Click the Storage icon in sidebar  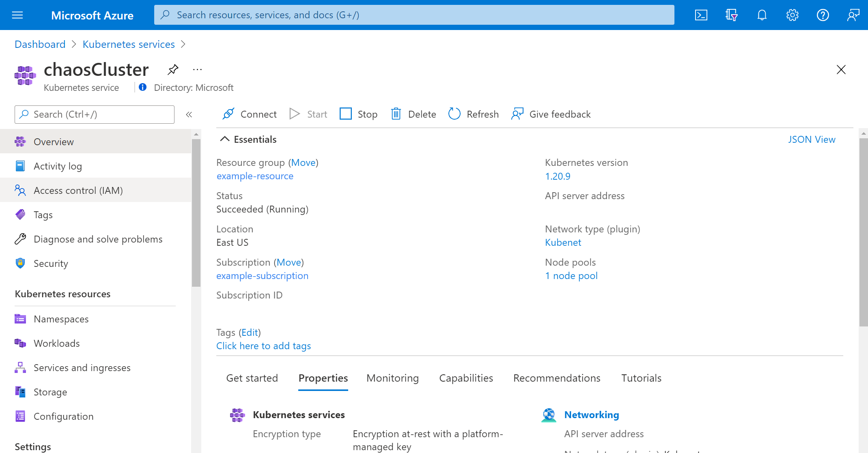[20, 392]
